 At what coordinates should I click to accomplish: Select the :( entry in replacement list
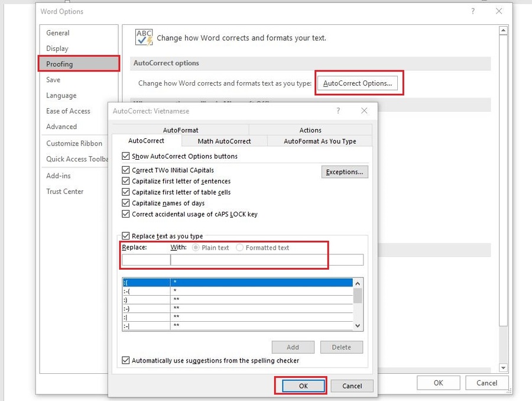[x=238, y=283]
